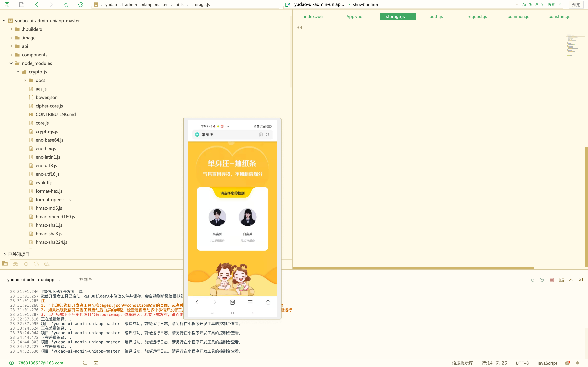Toggle regex search option

point(536,5)
